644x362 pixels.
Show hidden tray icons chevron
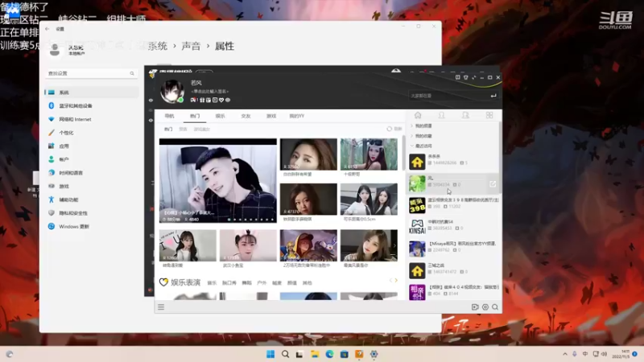pos(565,354)
